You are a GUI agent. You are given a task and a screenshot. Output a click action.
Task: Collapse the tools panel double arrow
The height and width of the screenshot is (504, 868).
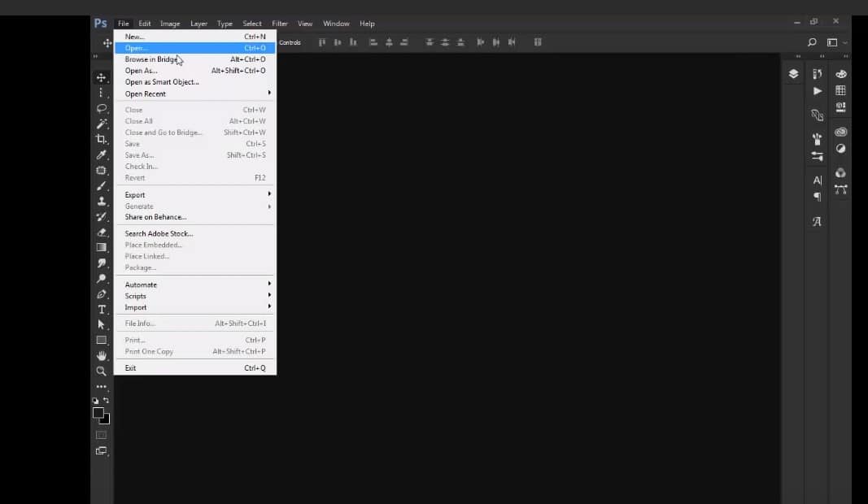(95, 56)
